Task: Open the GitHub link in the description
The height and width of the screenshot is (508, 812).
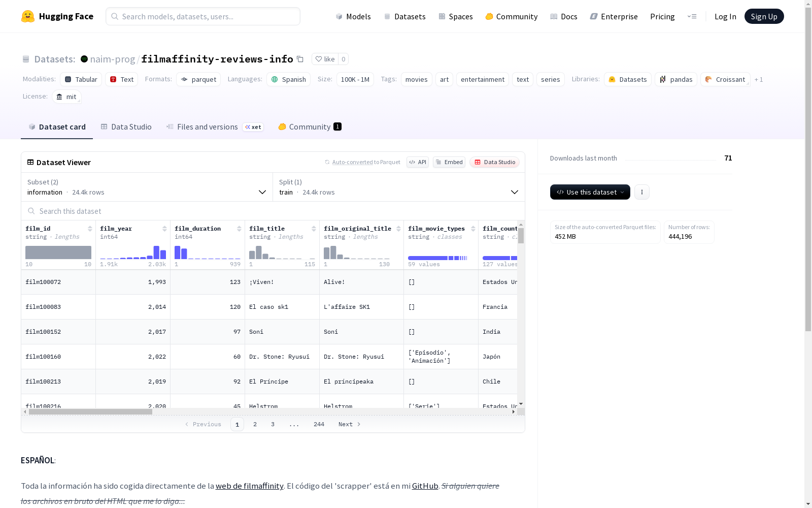Action: pos(425,486)
